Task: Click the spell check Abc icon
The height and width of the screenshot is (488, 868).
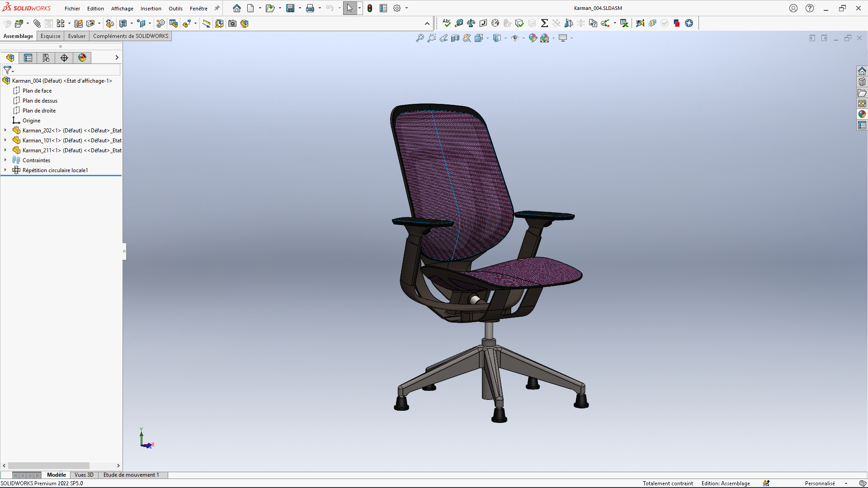Action: pos(447,23)
